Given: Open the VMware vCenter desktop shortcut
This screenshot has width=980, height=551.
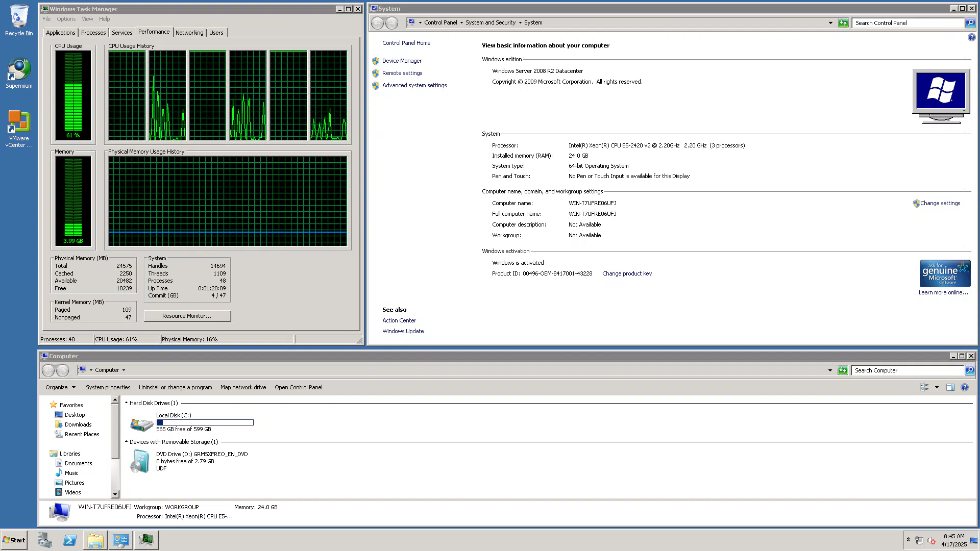Looking at the screenshot, I should point(19,129).
